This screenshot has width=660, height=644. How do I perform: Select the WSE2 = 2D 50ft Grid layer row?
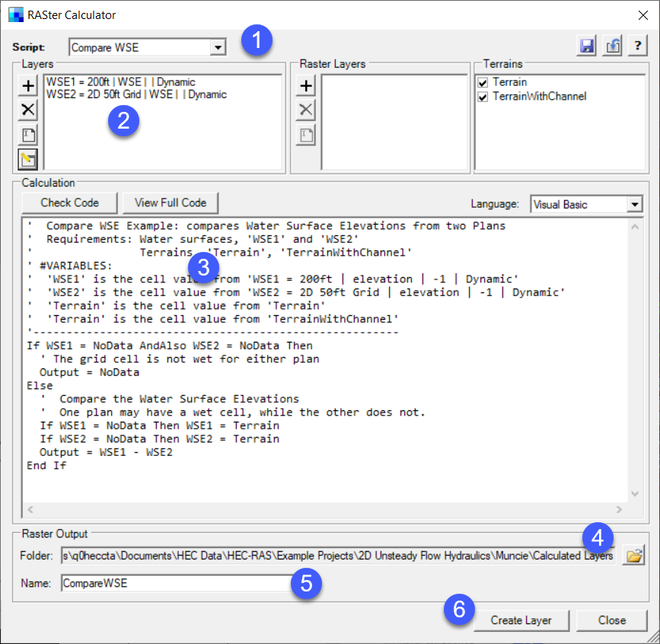[136, 94]
